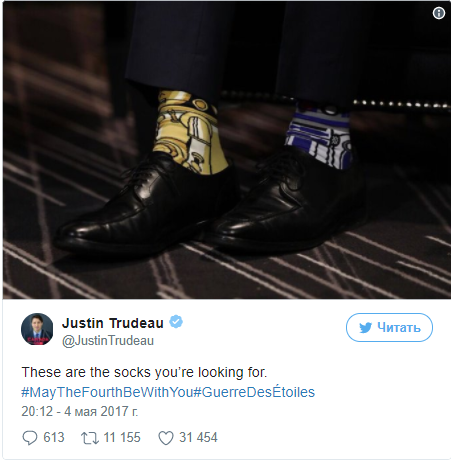This screenshot has height=471, width=451.
Task: Open the #MayTheFourthBeWithYou hashtag
Action: click(107, 392)
